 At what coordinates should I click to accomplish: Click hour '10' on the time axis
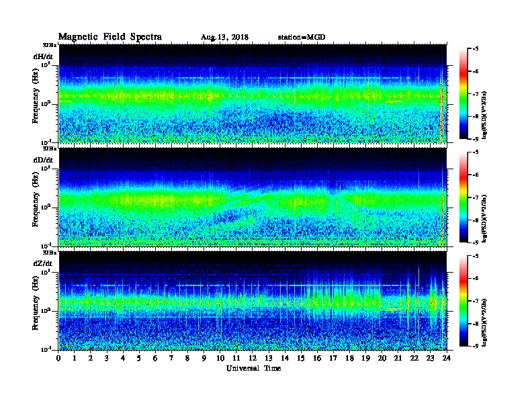[x=220, y=358]
